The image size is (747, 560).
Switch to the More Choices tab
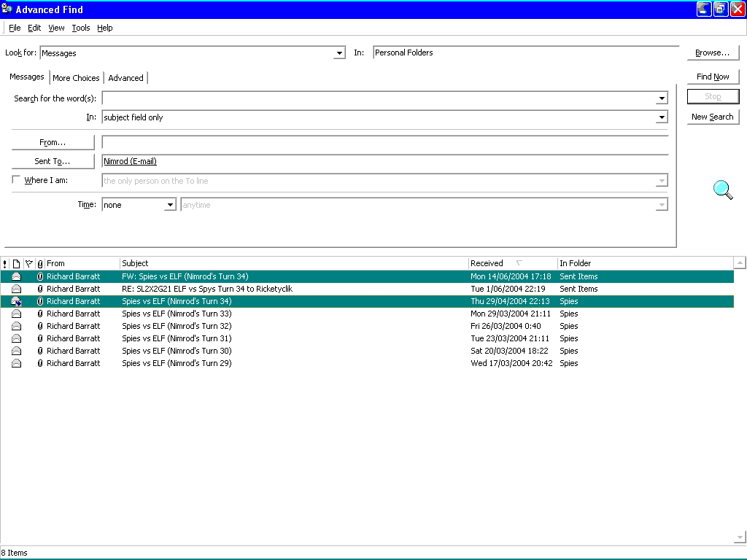76,78
